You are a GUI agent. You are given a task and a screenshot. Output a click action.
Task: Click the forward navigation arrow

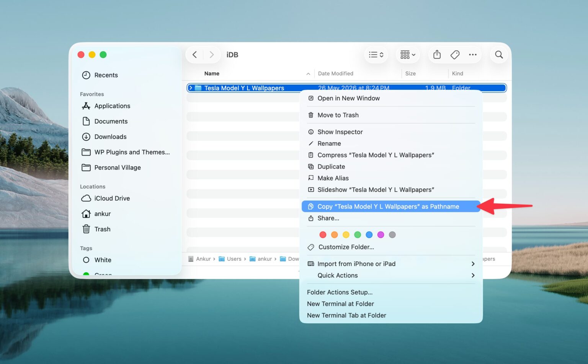[x=211, y=55]
